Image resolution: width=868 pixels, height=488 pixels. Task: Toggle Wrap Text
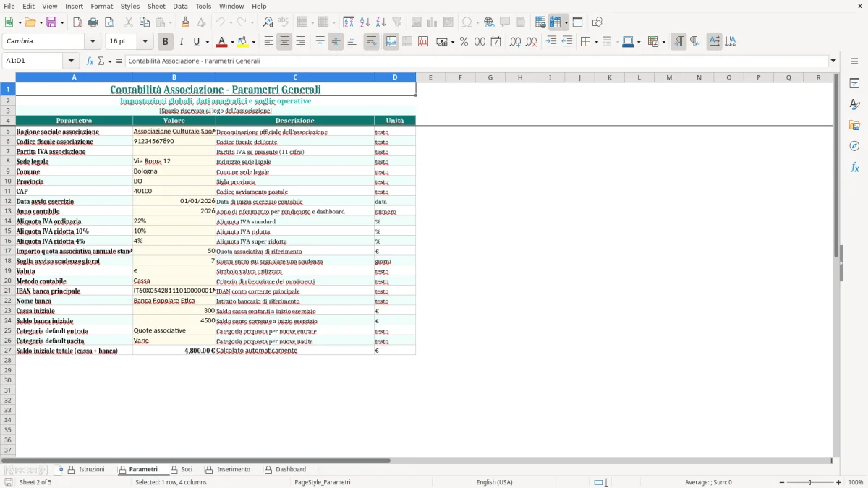coord(371,42)
